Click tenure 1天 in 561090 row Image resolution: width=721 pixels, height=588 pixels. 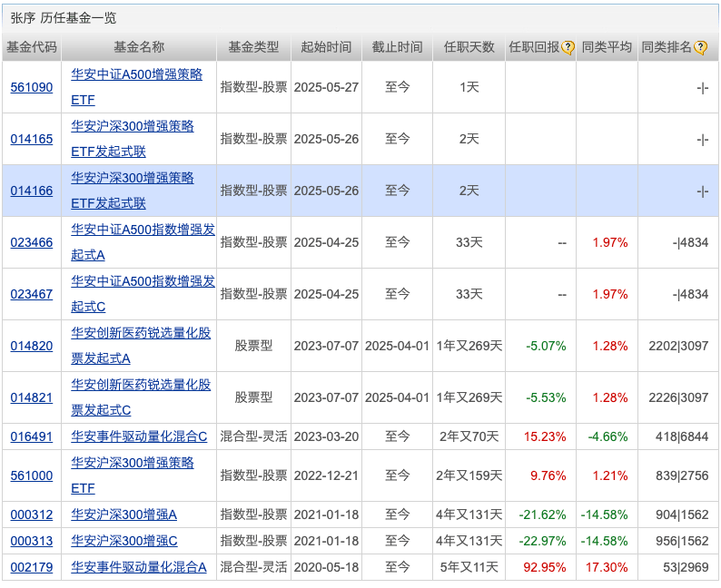click(x=469, y=87)
